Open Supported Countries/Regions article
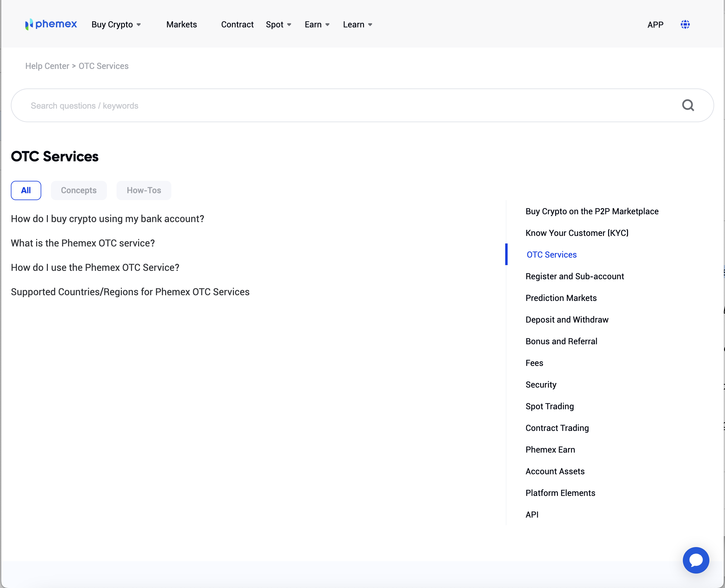Viewport: 725px width, 588px height. tap(130, 292)
